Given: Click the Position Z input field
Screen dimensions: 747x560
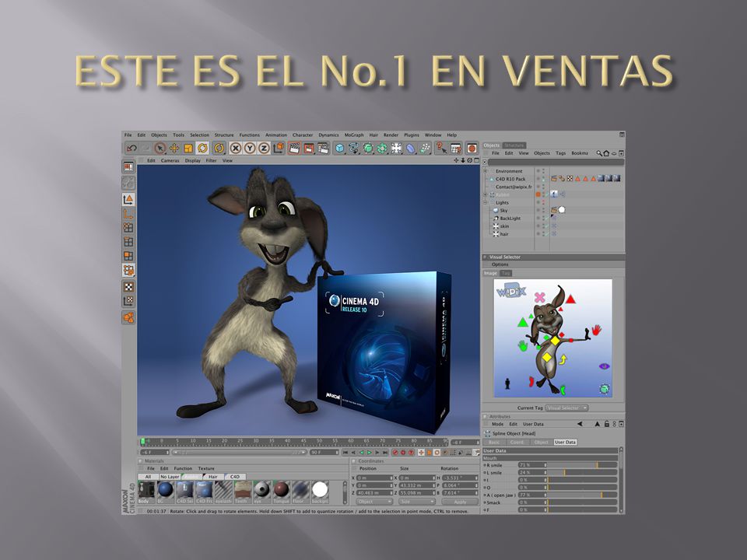Looking at the screenshot, I should point(375,493).
